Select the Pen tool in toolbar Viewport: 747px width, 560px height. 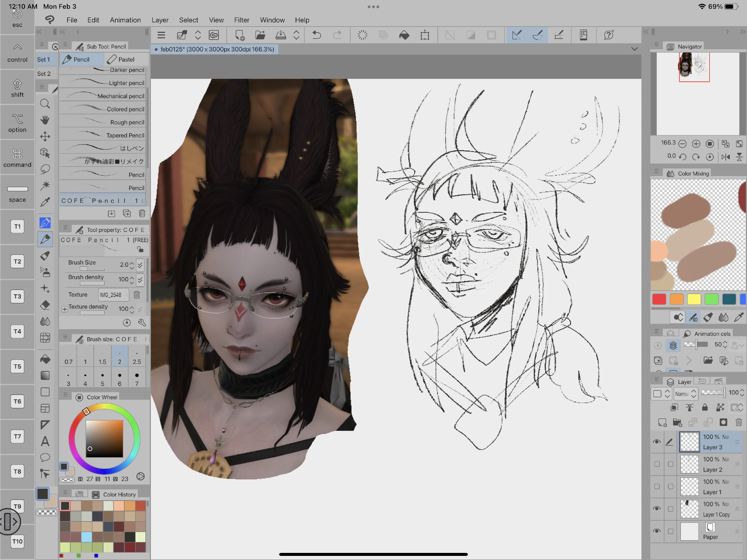(x=45, y=223)
